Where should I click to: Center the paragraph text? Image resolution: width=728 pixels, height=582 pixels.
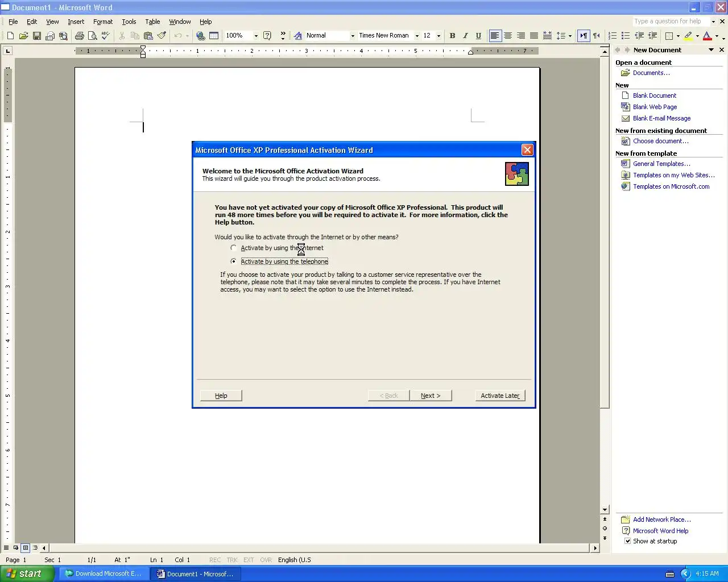coord(508,35)
